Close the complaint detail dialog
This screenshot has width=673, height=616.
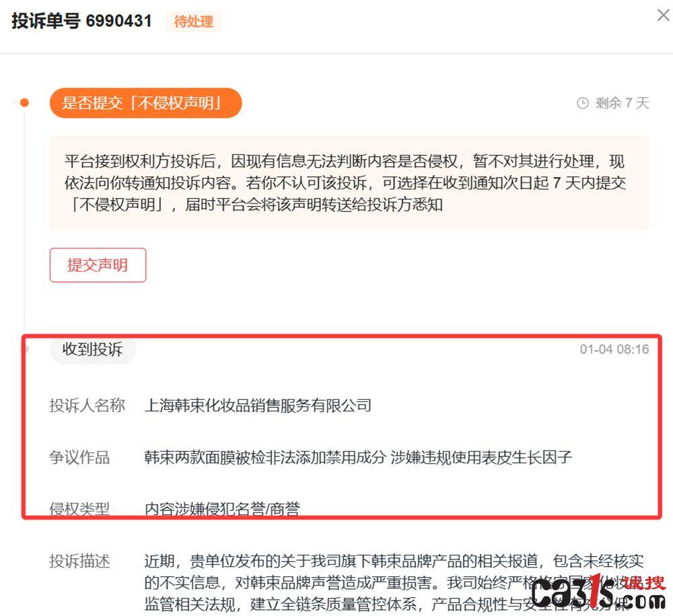click(663, 15)
